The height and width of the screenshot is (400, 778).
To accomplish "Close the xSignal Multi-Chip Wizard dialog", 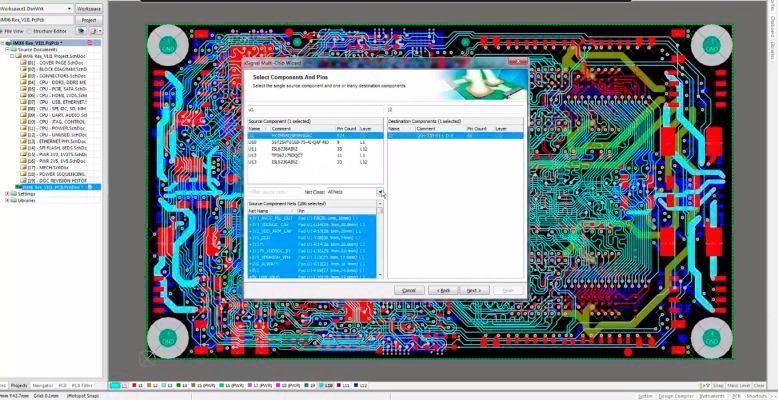I will 518,63.
